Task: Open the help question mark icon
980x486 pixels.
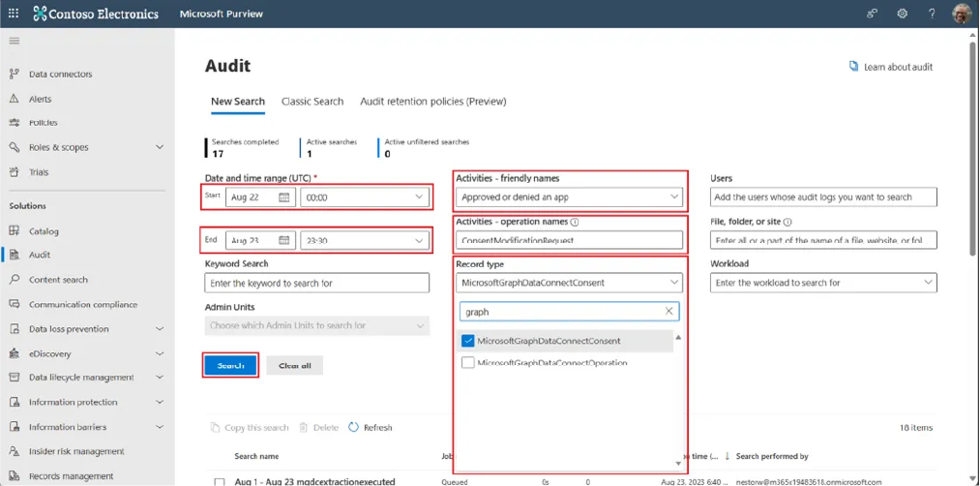Action: 932,14
